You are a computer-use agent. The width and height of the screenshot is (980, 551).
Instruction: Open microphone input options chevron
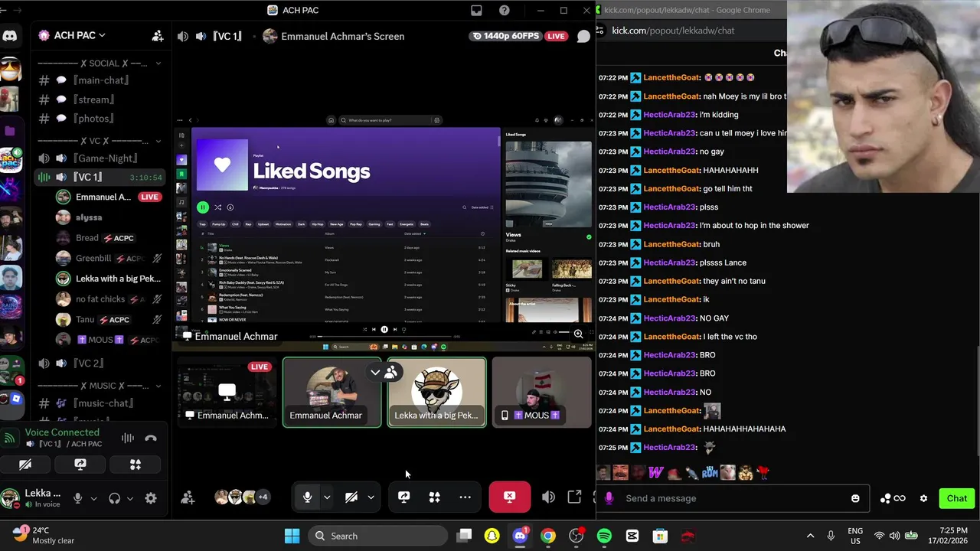pos(327,497)
